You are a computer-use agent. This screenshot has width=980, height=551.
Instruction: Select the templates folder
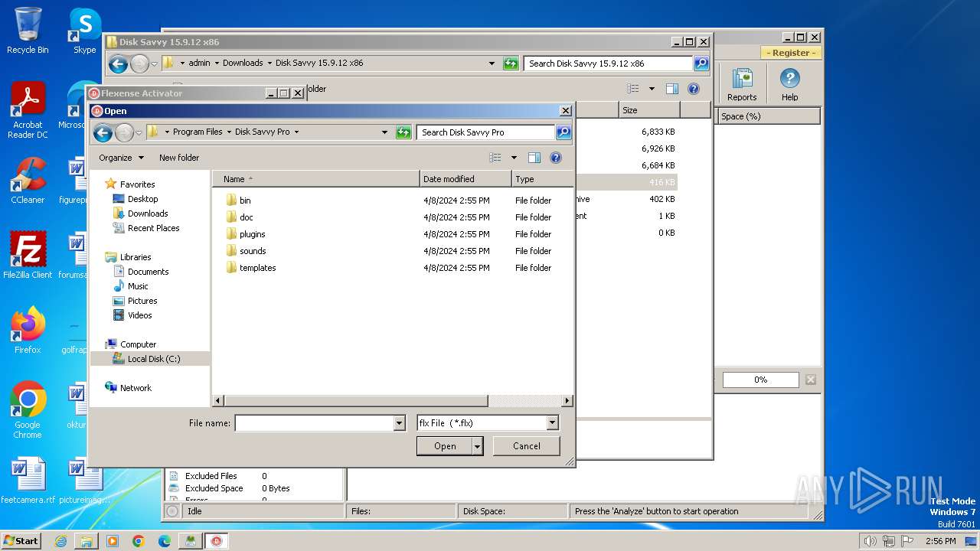pyautogui.click(x=257, y=268)
